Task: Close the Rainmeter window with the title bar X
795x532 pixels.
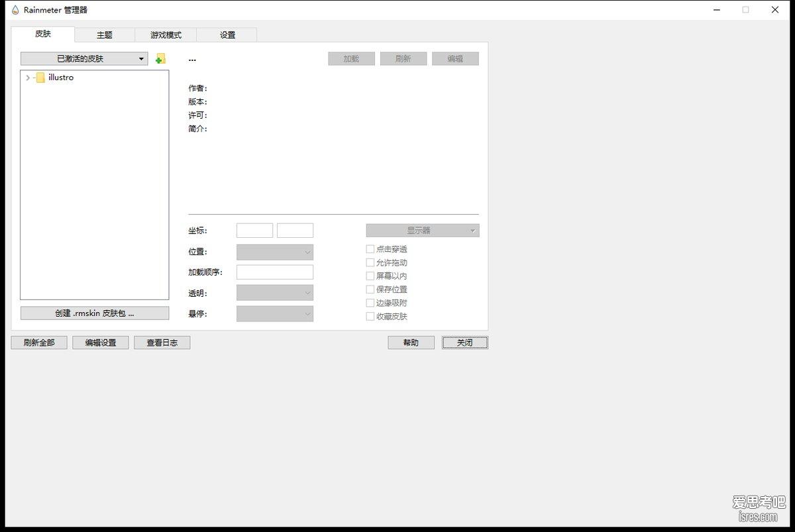Action: click(x=775, y=10)
